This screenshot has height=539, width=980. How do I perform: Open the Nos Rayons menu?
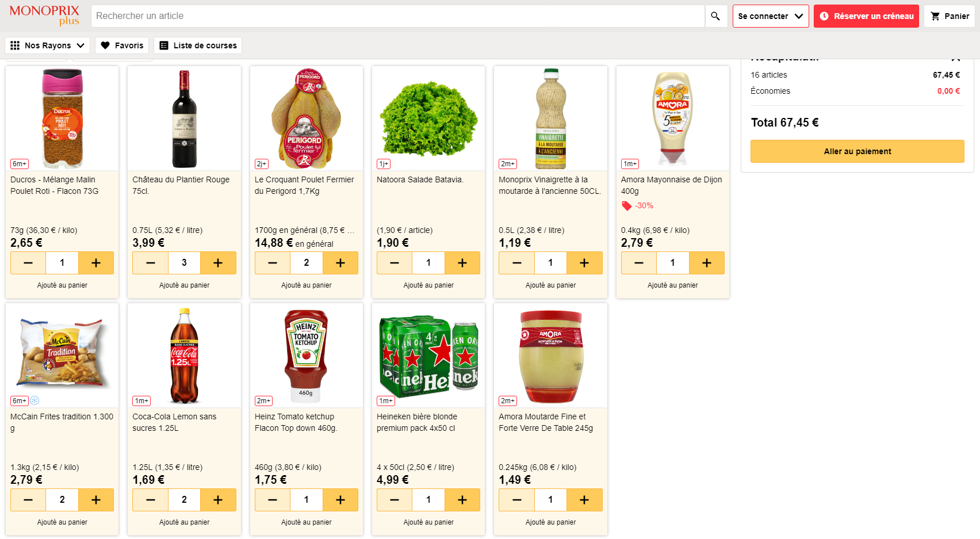48,45
